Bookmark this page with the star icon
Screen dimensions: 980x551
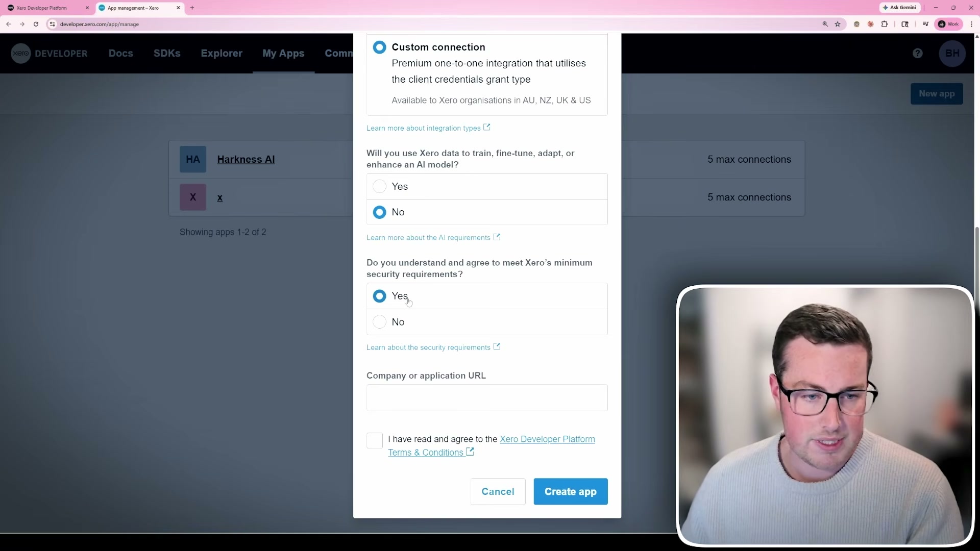[838, 24]
